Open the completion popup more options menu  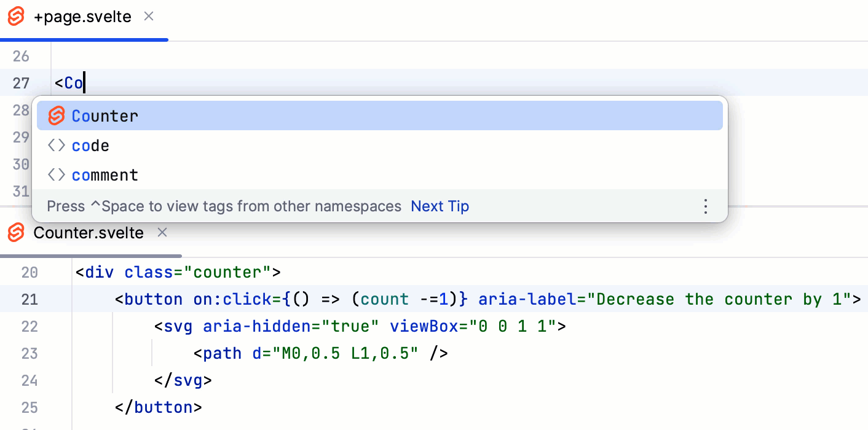tap(706, 206)
